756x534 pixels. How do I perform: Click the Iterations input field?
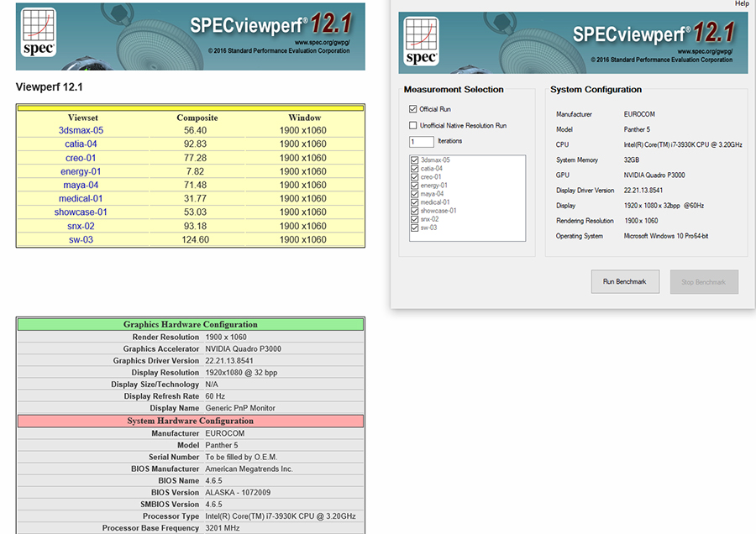421,141
